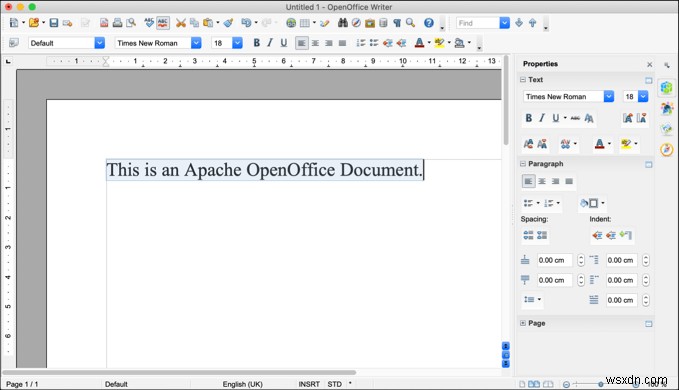Click INSRT insert mode in status bar
679x390 pixels.
tap(309, 384)
